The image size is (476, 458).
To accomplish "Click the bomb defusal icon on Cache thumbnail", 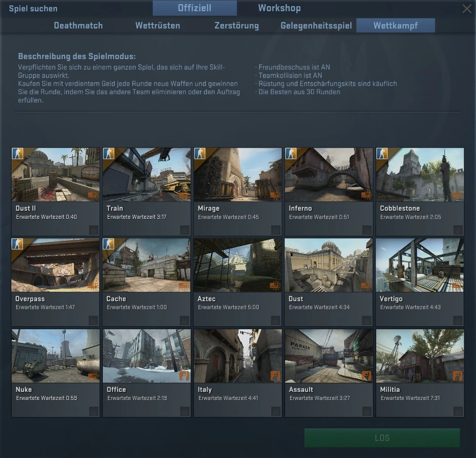I will (184, 285).
